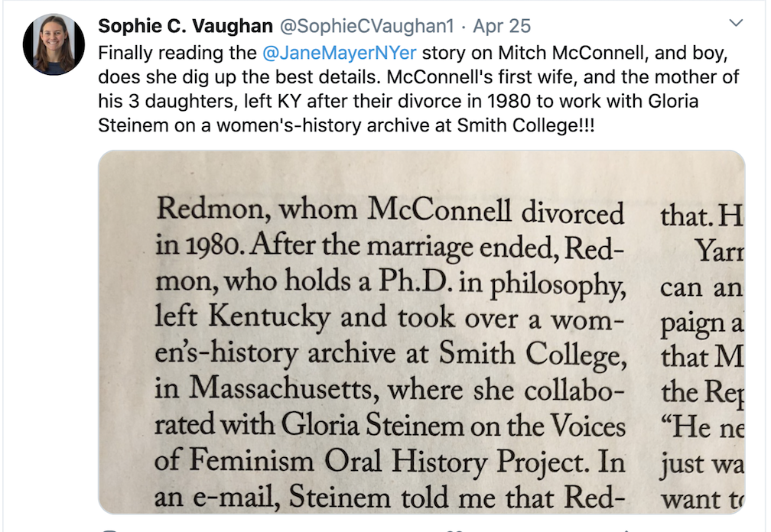
Task: Click 'of Feminism Oral History Project' photo line
Action: click(389, 462)
